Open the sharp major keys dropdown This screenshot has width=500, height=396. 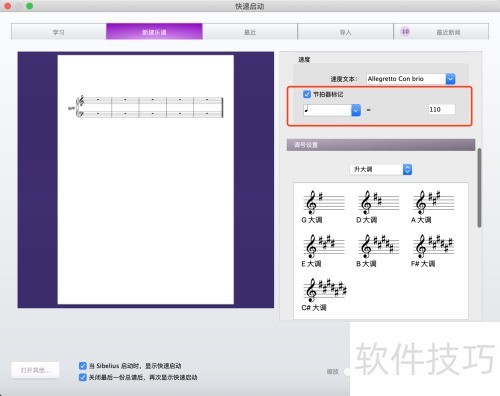tap(407, 169)
